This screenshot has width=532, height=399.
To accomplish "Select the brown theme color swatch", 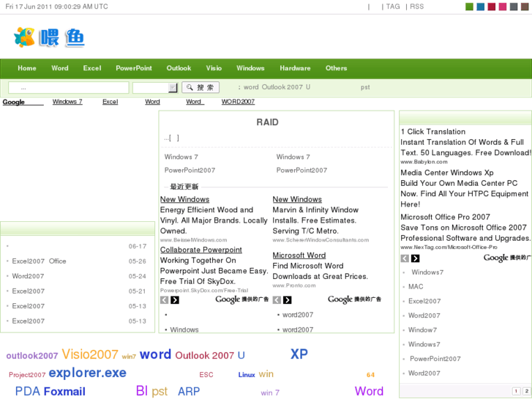I will 525,7.
